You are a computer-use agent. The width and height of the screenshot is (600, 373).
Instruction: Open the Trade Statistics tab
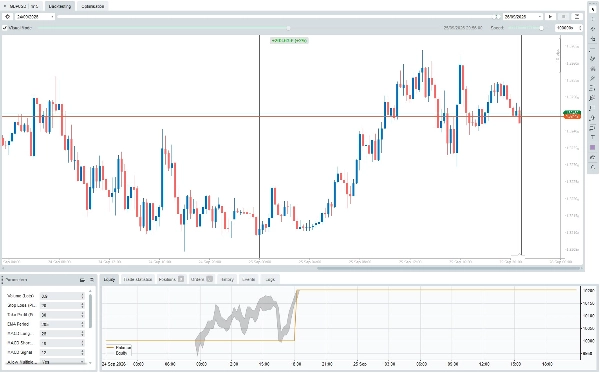[138, 279]
